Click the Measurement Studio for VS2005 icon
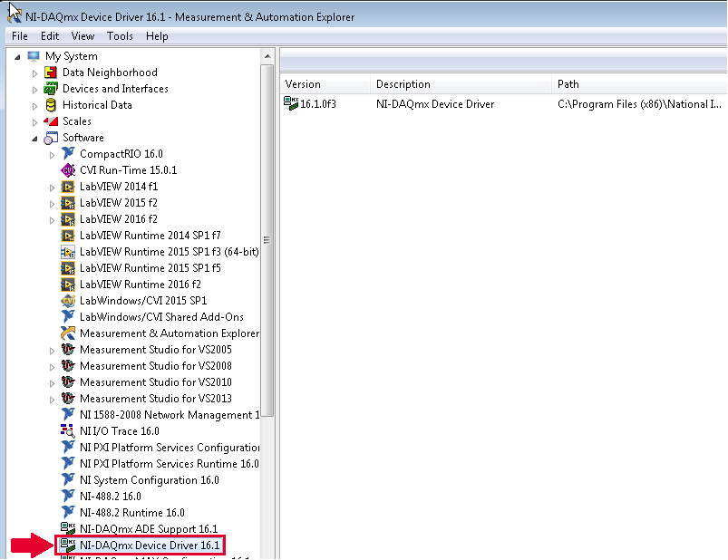The height and width of the screenshot is (560, 728). click(x=68, y=350)
